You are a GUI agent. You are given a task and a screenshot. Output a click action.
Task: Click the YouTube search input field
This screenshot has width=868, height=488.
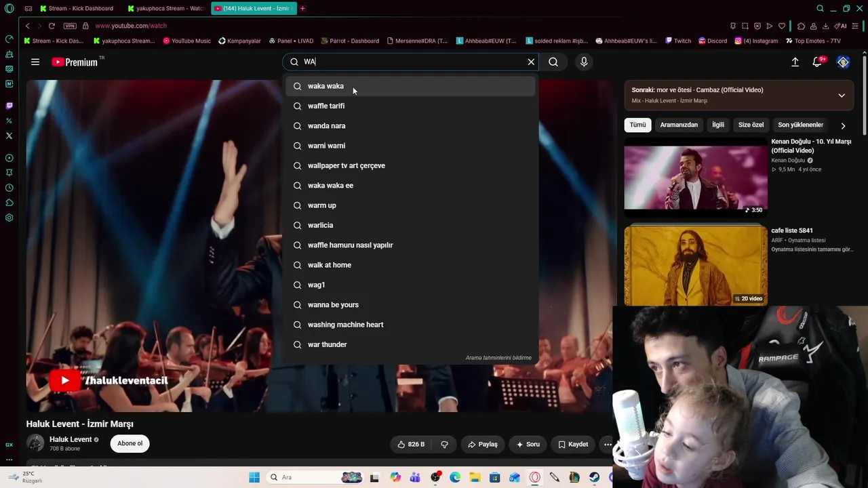[x=410, y=62]
